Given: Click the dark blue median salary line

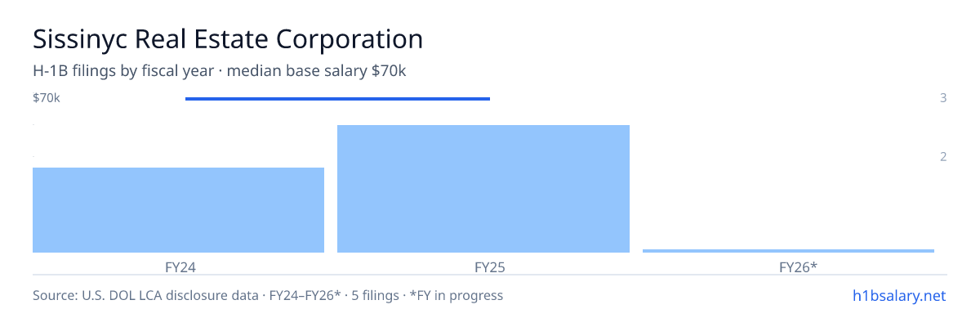Looking at the screenshot, I should pyautogui.click(x=337, y=99).
